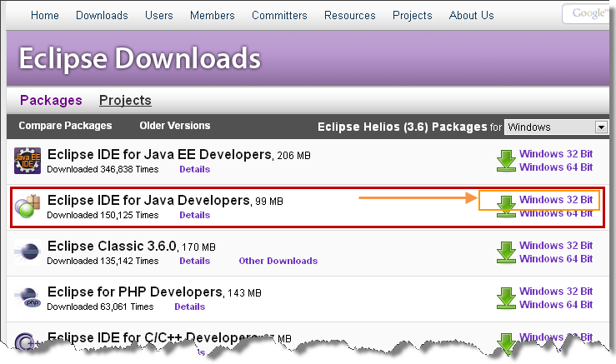The image size is (616, 364).
Task: Go to the Home menu item
Action: click(45, 15)
